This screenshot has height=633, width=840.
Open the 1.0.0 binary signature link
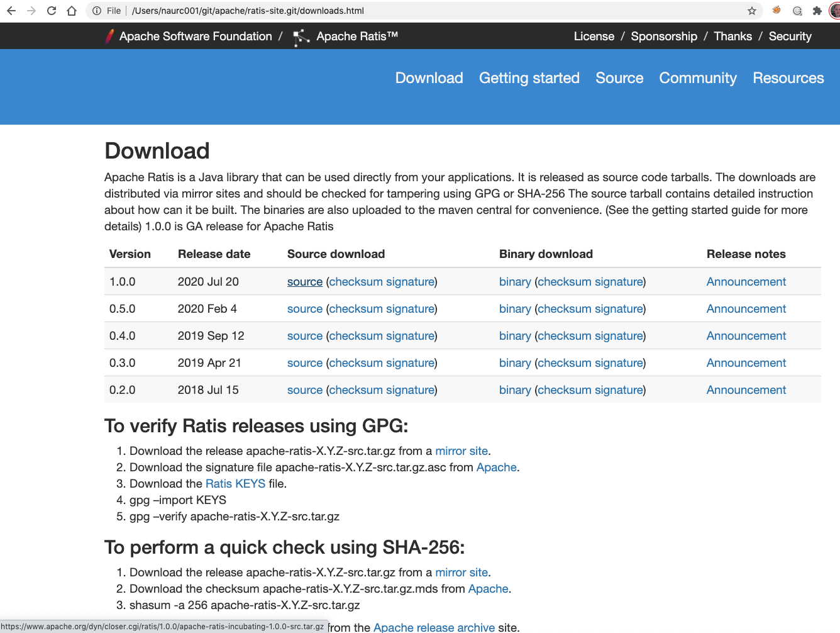619,282
